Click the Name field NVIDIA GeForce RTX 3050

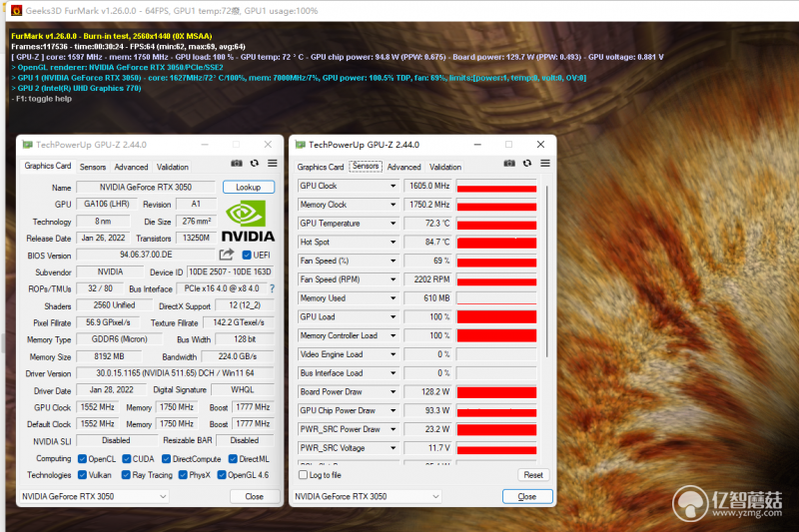146,188
